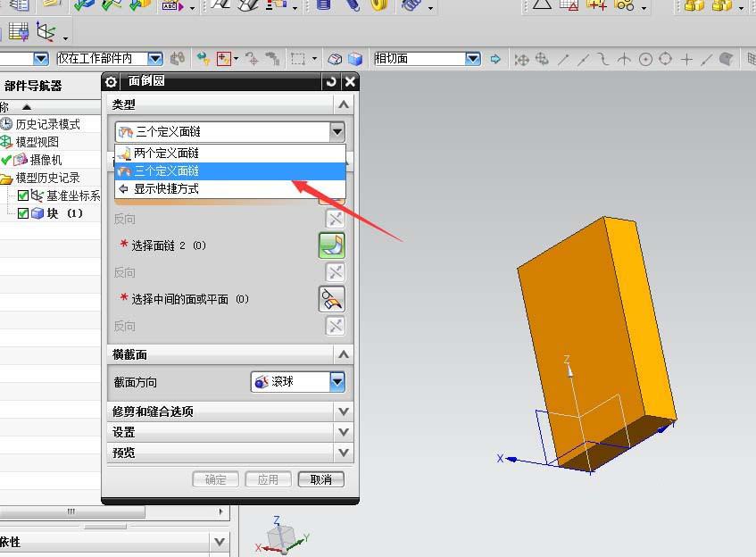Screen dimensions: 756x557
Task: Reset the Face Blend dialog with curved arrow icon
Action: coord(329,81)
